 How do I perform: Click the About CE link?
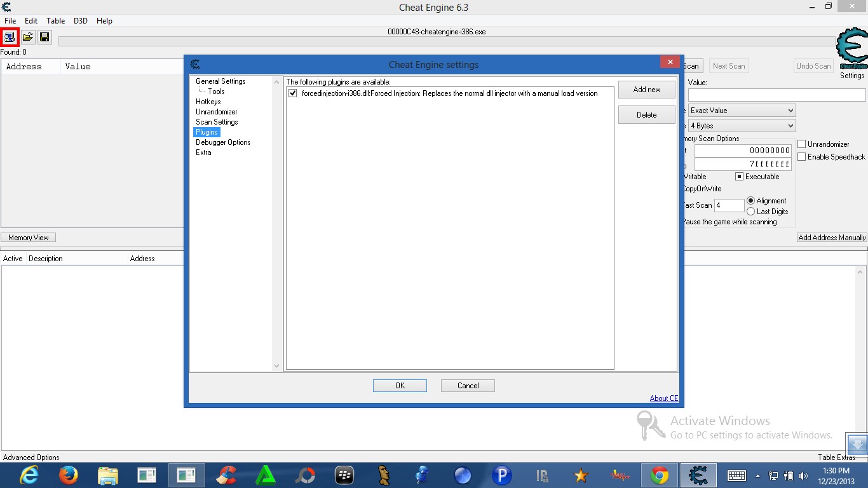click(663, 398)
